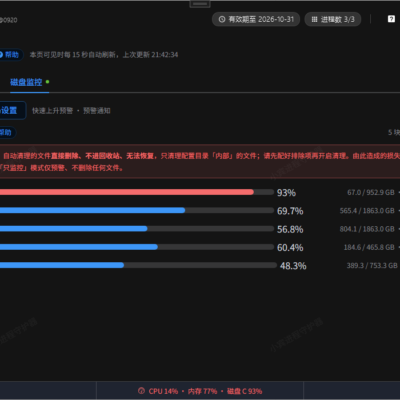Open the 帮助 pill below 设置
Viewport: 400px width, 400px height.
[x=7, y=133]
